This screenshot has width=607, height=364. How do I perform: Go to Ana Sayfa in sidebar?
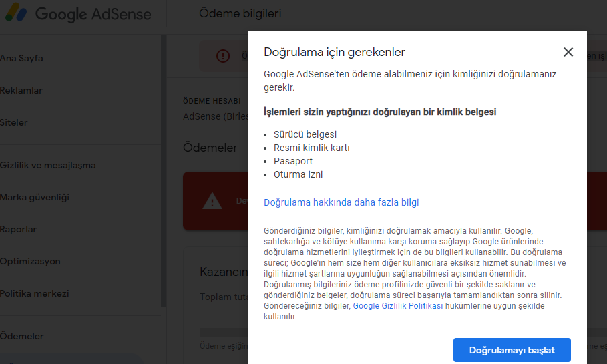pos(21,59)
